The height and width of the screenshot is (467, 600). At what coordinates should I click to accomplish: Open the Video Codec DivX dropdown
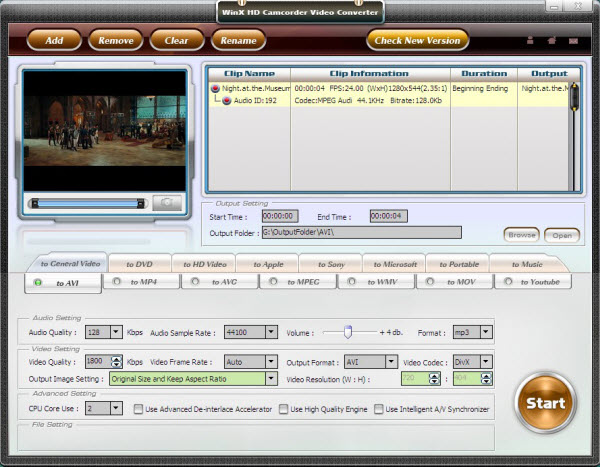(486, 362)
